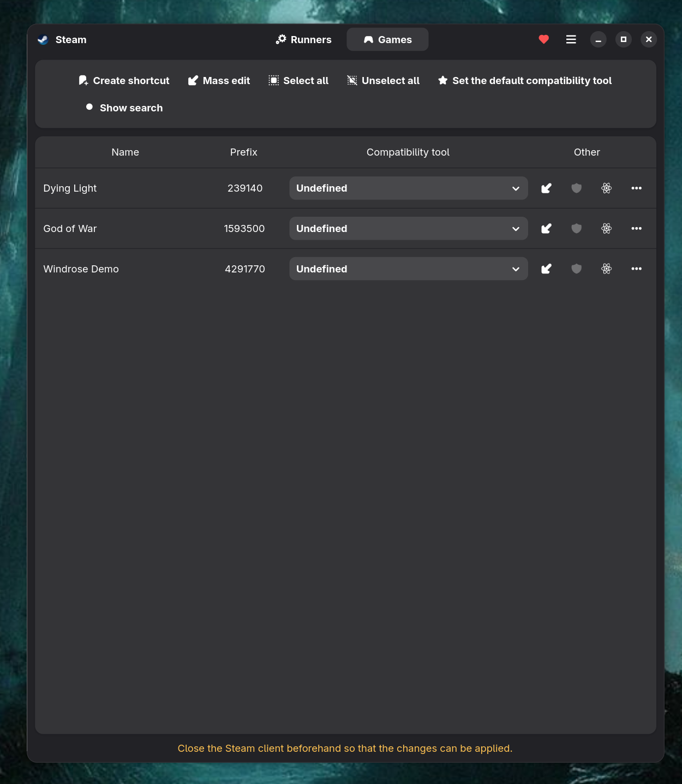The image size is (682, 784).
Task: Click the red heart donate icon
Action: (x=543, y=39)
